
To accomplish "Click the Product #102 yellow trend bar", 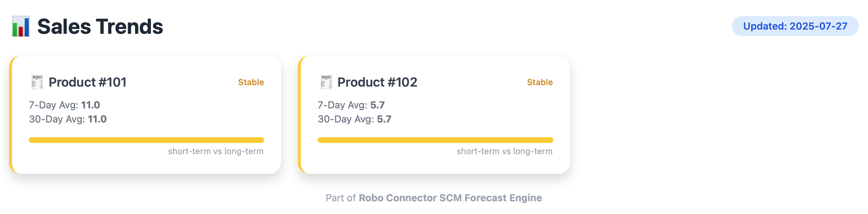I will coord(435,140).
